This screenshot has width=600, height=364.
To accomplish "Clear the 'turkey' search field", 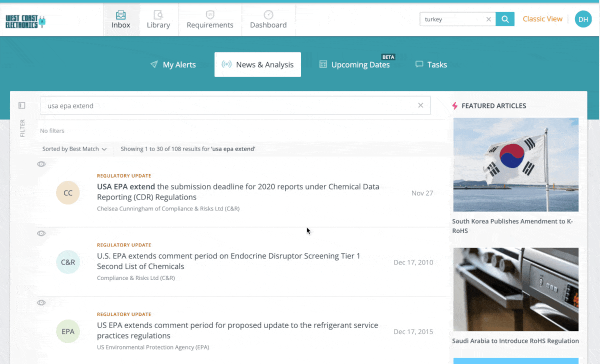I will (x=488, y=19).
